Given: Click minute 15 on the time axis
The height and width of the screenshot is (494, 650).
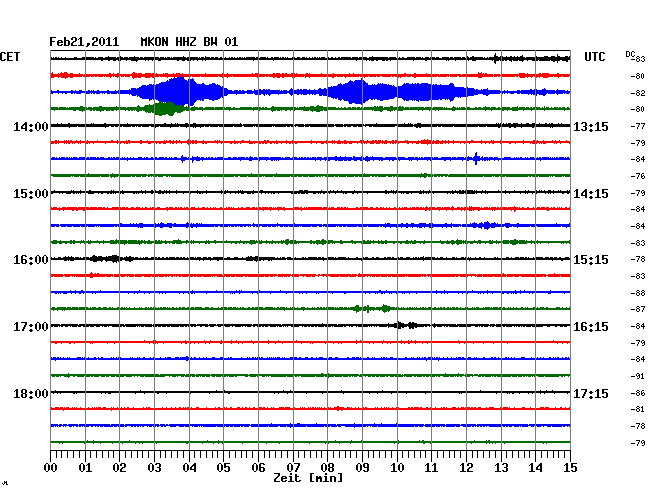Looking at the screenshot, I should [570, 468].
